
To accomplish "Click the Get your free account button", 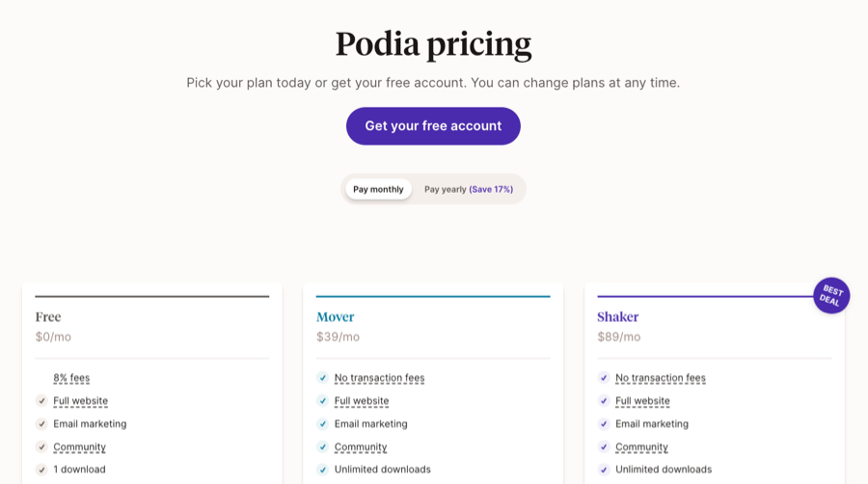I will tap(433, 126).
